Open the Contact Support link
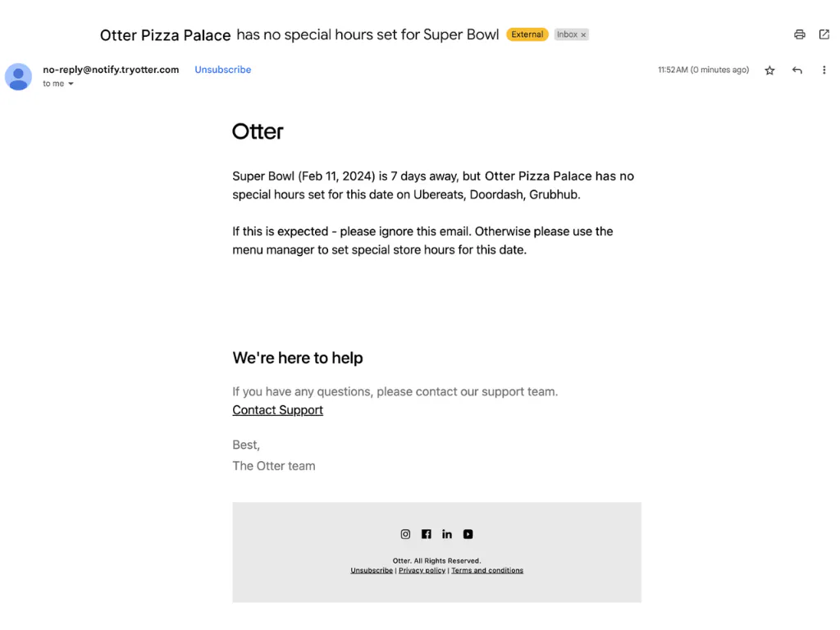The height and width of the screenshot is (630, 840). click(277, 410)
